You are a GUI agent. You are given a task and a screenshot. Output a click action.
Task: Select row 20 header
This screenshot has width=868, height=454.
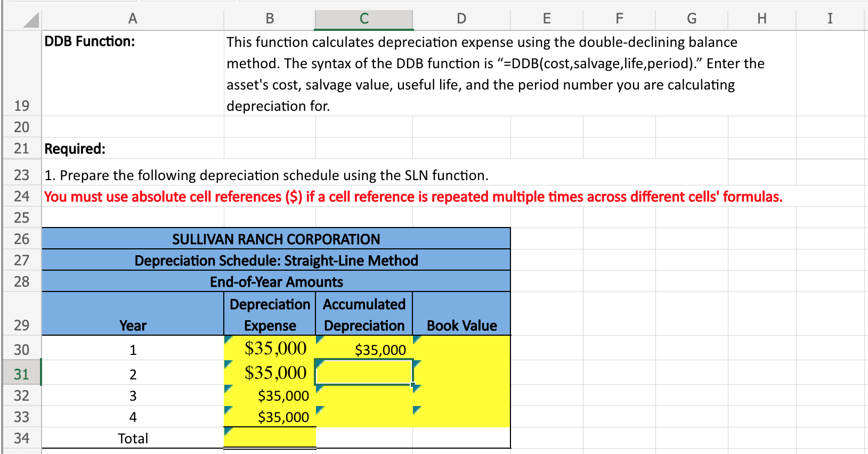[21, 127]
